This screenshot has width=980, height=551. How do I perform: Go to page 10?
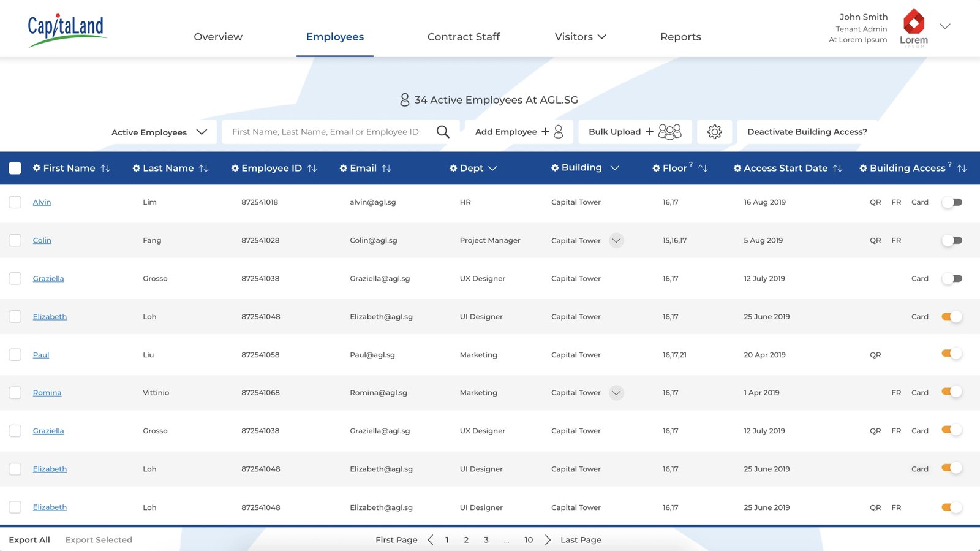529,540
